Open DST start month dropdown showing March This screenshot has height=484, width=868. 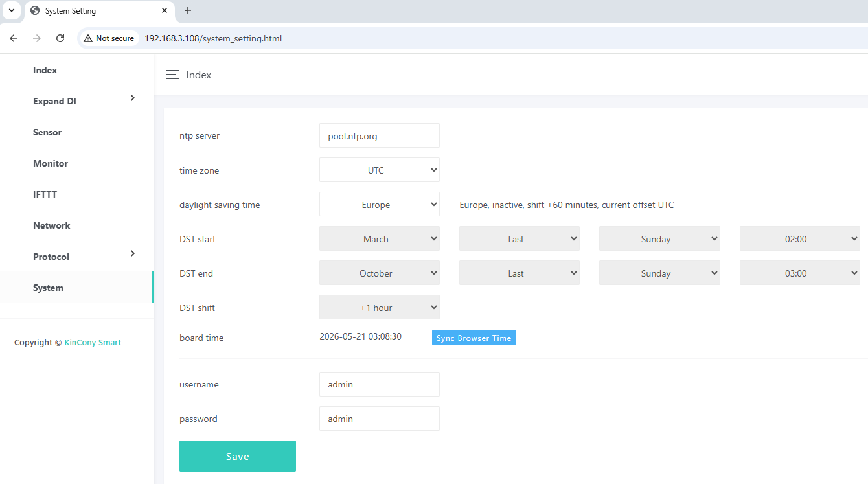tap(380, 238)
